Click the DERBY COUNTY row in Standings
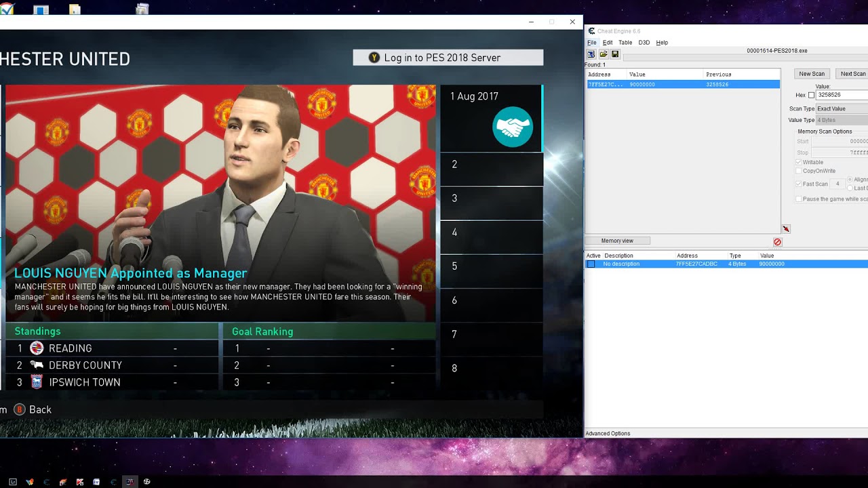Screen dimensions: 868x488 coord(112,365)
